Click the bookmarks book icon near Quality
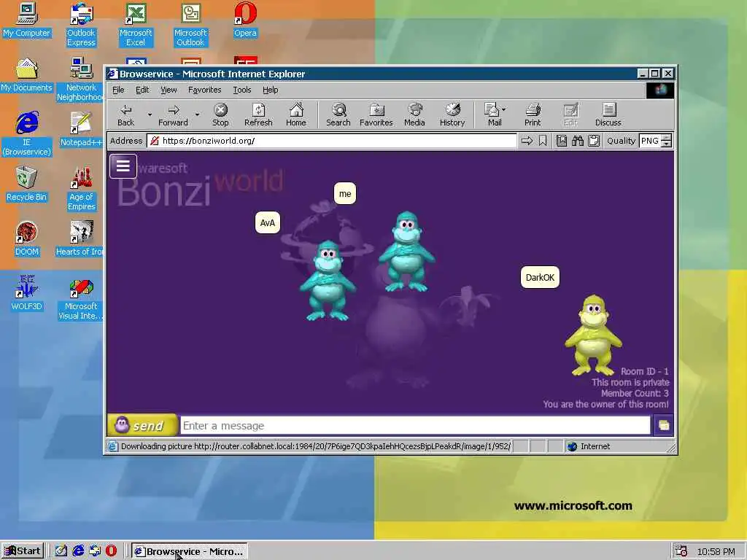 (x=562, y=141)
